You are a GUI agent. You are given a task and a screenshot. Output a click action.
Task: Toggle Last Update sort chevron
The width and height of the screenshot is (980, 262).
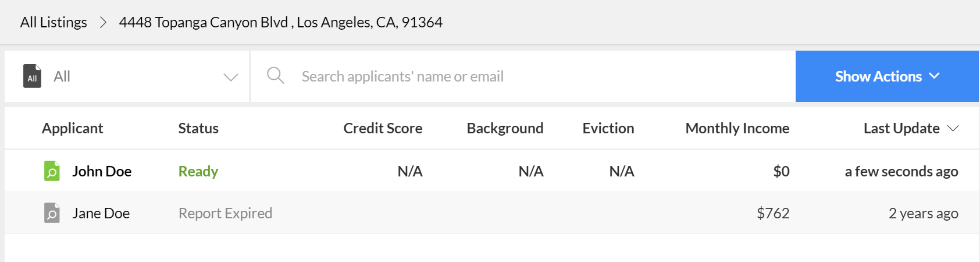pyautogui.click(x=953, y=129)
